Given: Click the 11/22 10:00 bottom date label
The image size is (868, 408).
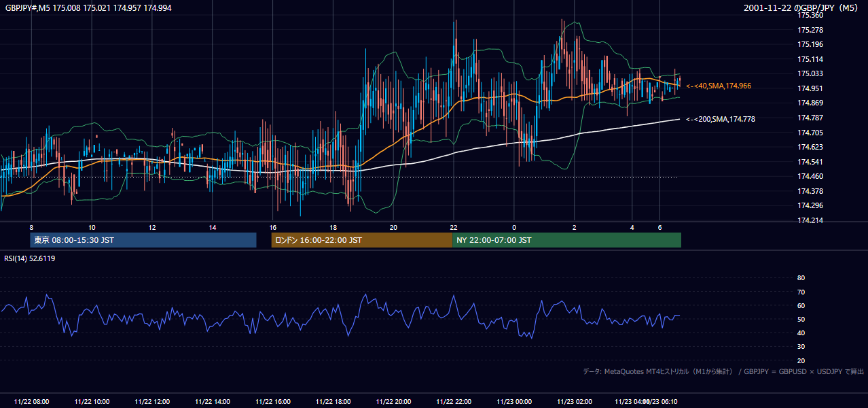Looking at the screenshot, I should 92,401.
